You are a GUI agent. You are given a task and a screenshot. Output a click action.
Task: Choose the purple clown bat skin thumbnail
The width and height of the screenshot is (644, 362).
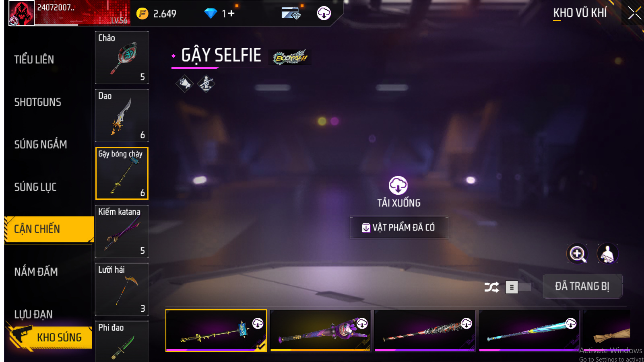(x=320, y=331)
